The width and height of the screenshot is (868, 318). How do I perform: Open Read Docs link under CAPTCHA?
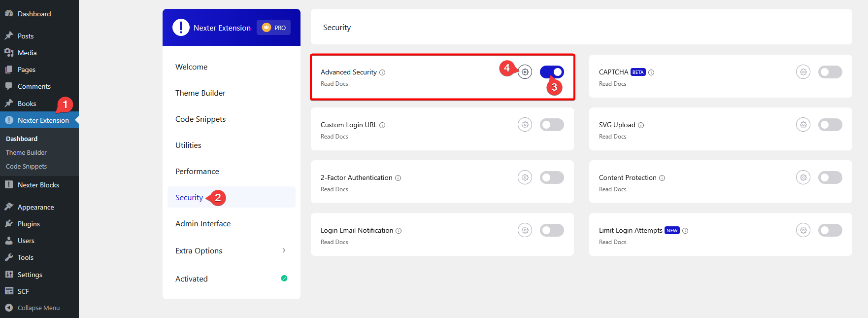[612, 84]
